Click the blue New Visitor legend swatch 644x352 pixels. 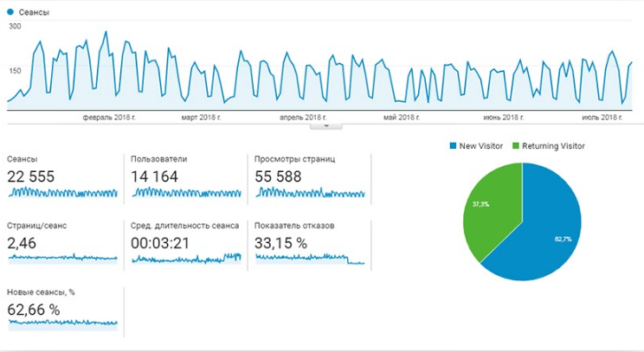pyautogui.click(x=453, y=145)
